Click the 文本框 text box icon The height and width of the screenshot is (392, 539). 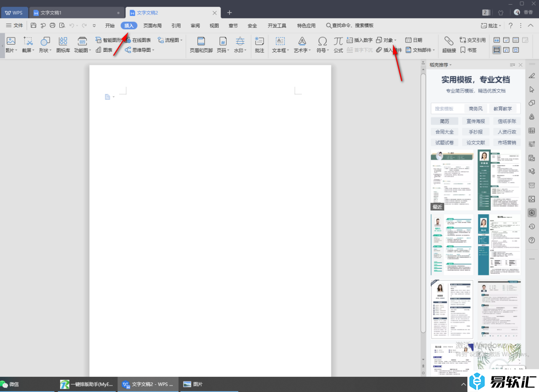coord(280,41)
